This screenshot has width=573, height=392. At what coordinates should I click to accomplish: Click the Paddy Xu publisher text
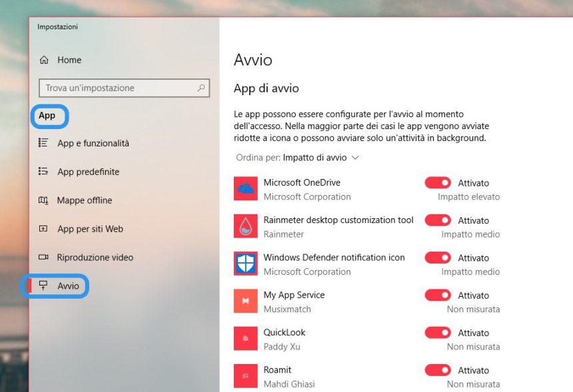click(x=282, y=347)
